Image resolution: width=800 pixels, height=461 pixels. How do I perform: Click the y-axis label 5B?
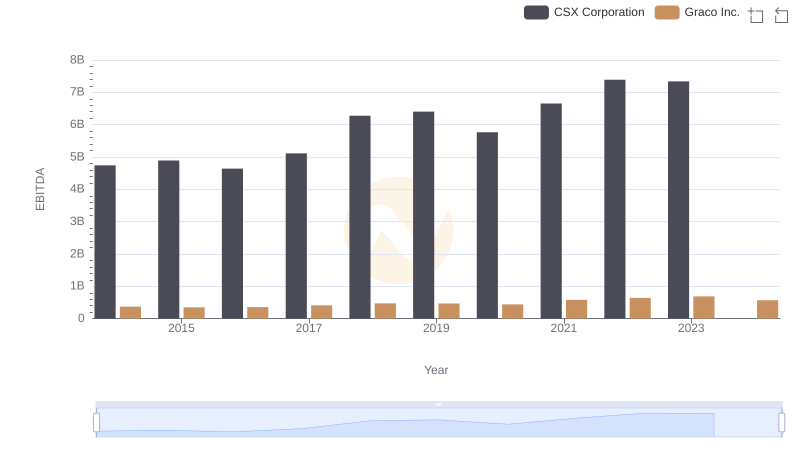coord(77,157)
